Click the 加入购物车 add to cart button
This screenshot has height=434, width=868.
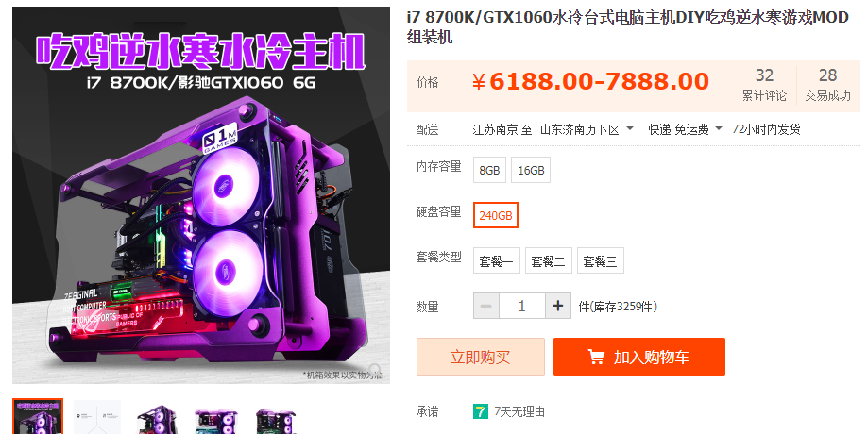pos(639,357)
